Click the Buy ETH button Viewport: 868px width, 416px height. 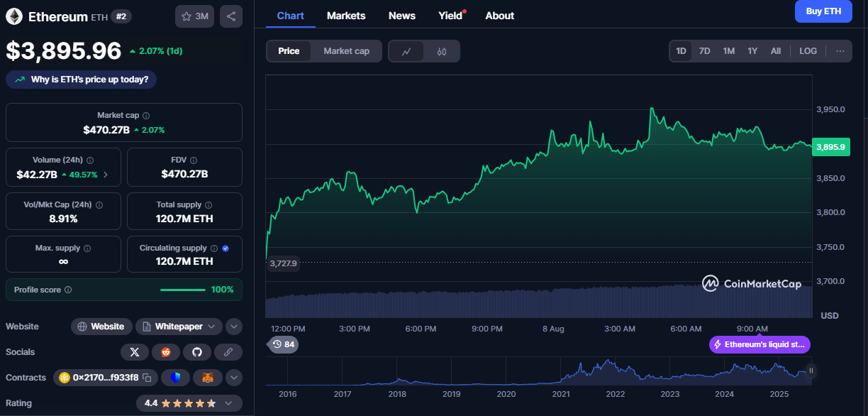tap(823, 11)
